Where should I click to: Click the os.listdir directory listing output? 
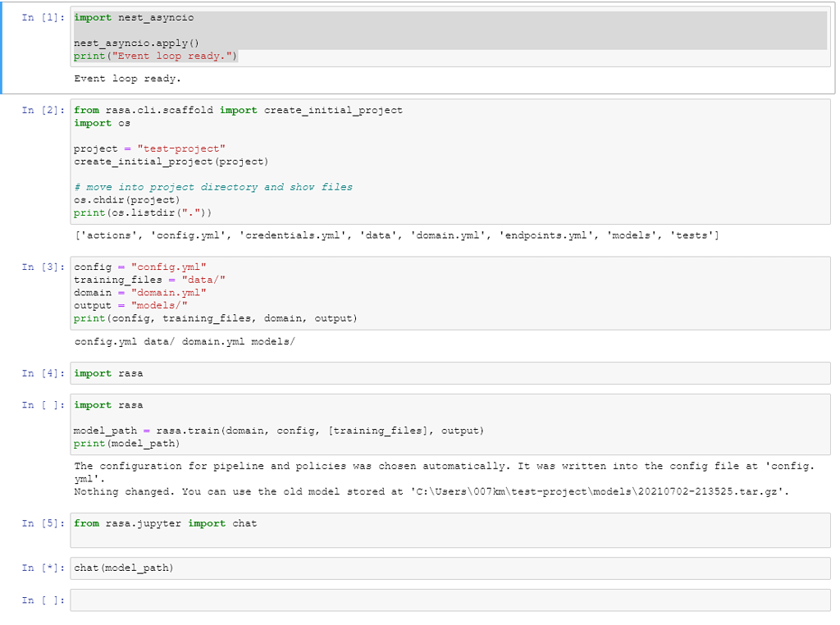click(396, 236)
